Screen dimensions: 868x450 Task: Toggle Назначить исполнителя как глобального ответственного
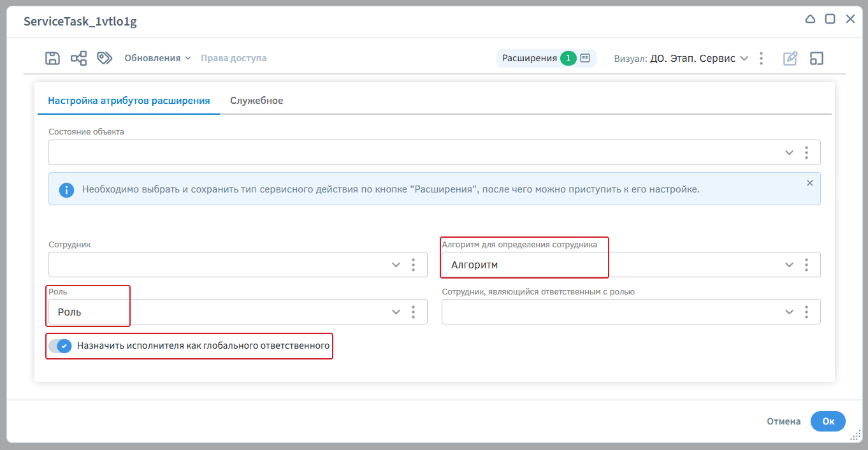coord(61,346)
